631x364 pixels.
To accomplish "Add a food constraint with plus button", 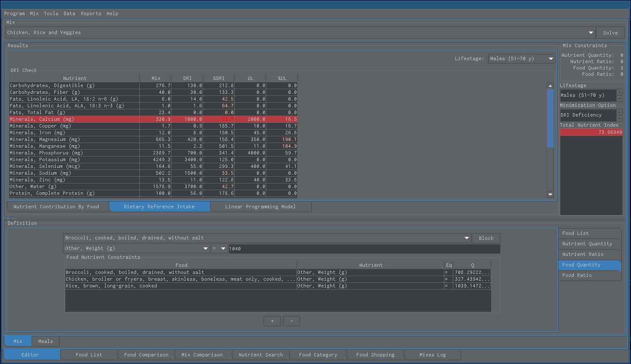I will 272,321.
